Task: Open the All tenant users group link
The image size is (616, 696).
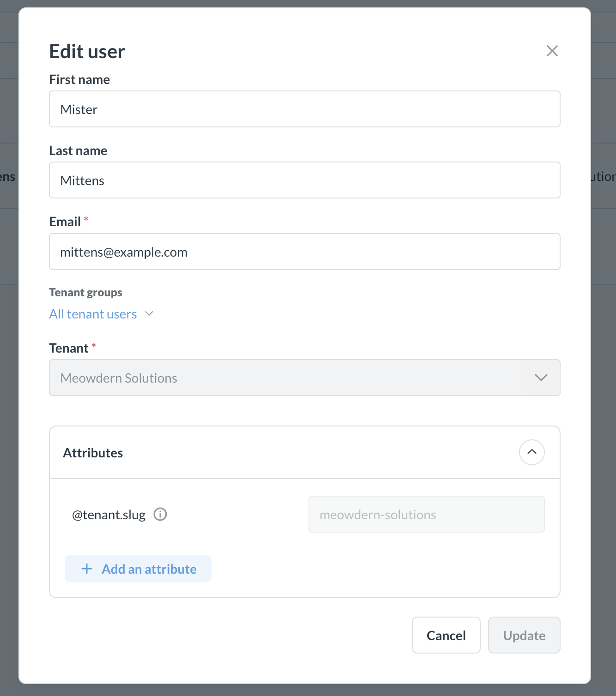Action: pyautogui.click(x=93, y=314)
